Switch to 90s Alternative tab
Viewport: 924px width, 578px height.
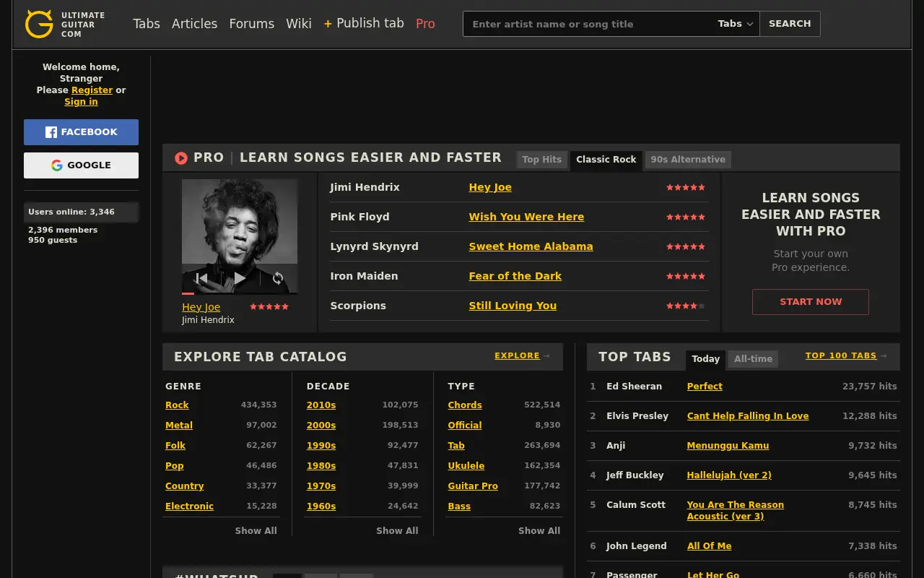[688, 160]
